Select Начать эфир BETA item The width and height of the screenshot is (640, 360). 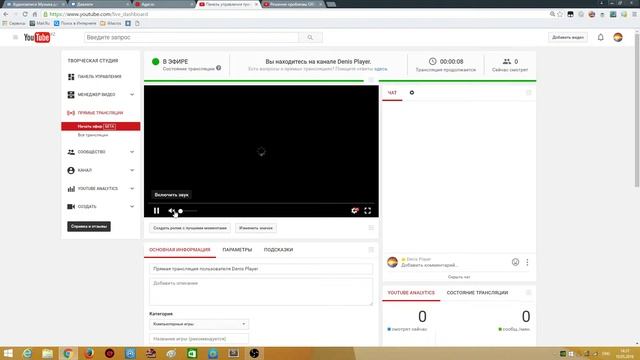pos(101,127)
